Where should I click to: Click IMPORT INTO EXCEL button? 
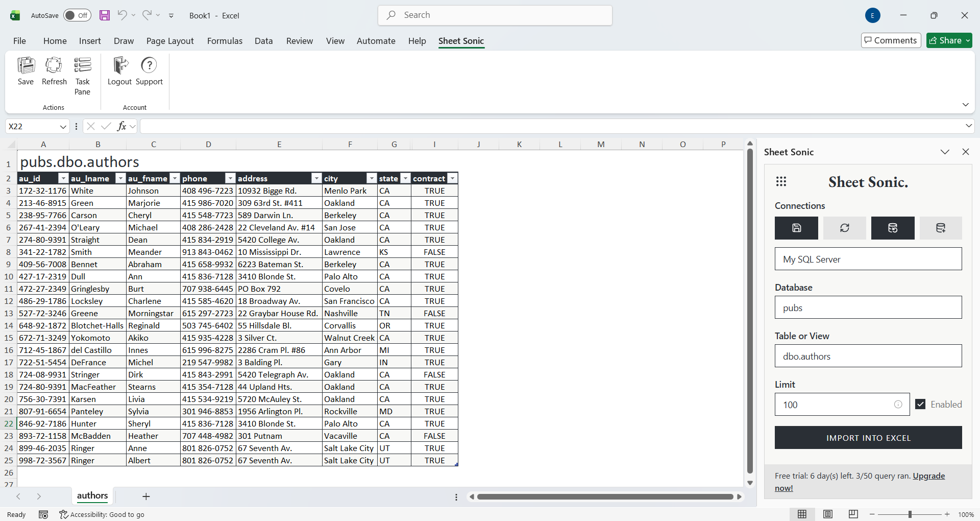point(868,438)
